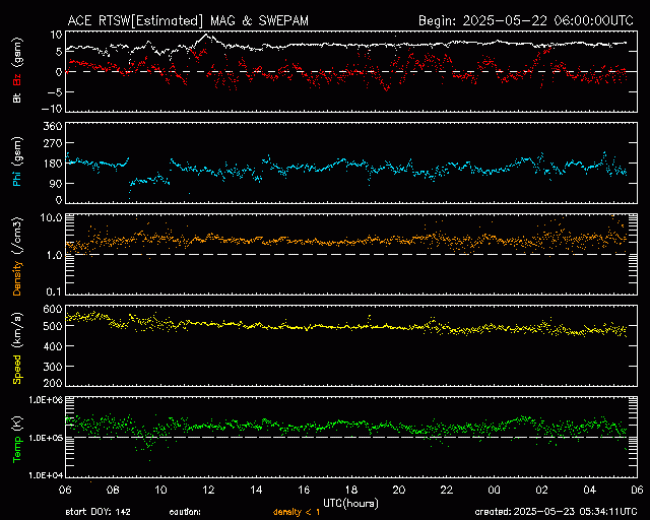Click the green 'Temp (K)' axis label
This screenshot has height=520, width=650.
point(17,439)
